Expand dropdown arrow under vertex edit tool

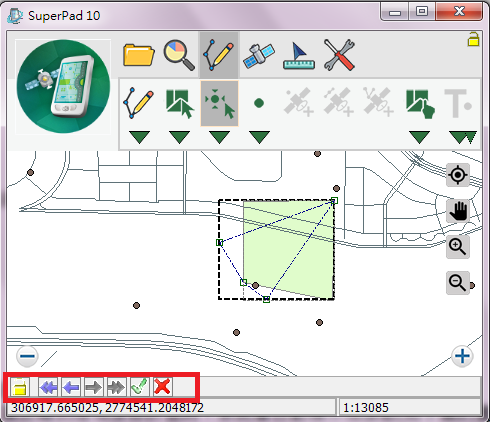tap(219, 137)
